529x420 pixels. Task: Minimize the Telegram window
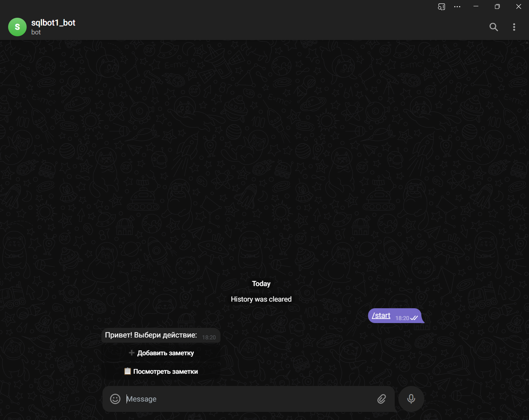pyautogui.click(x=476, y=7)
